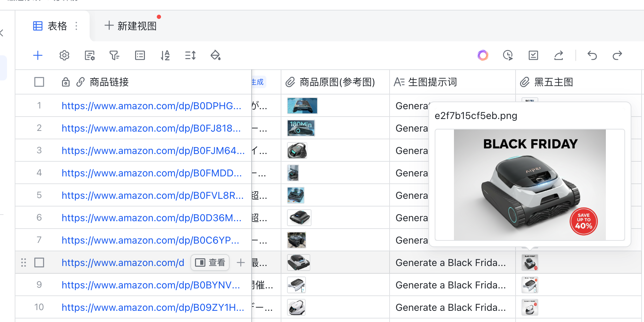Open row 7 product reference thumbnail

[296, 240]
